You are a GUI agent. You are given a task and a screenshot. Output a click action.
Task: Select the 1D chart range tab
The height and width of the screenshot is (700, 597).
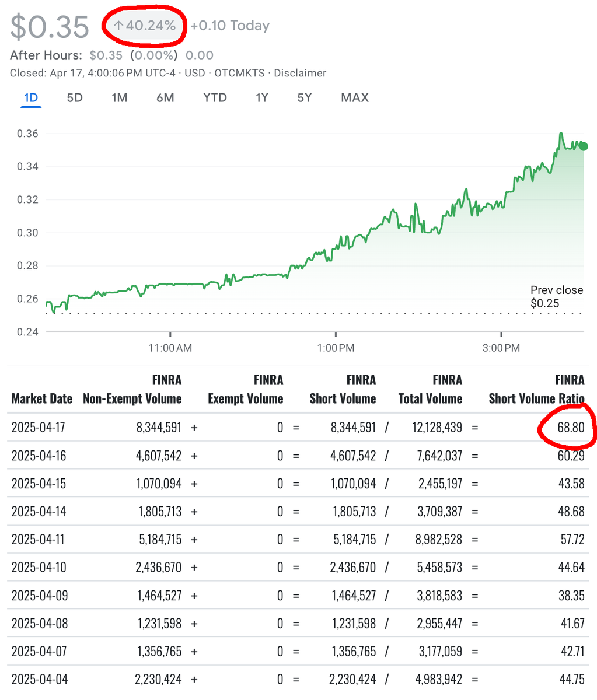coord(31,98)
